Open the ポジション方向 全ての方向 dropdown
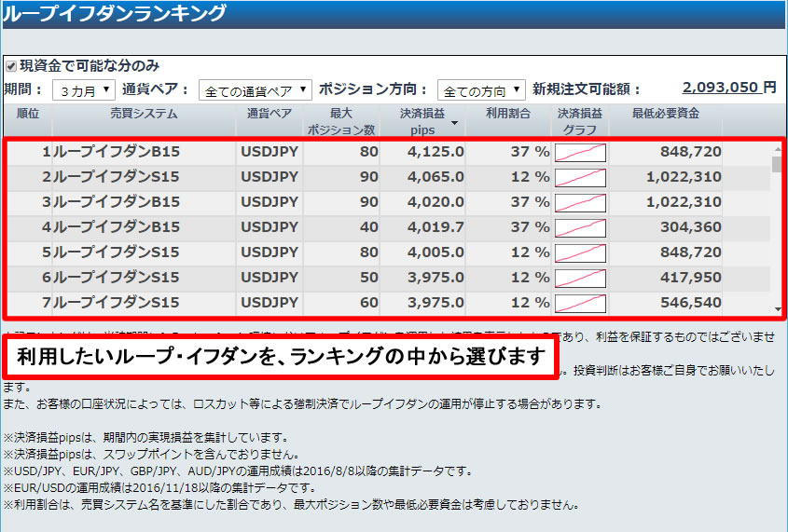 coord(481,90)
